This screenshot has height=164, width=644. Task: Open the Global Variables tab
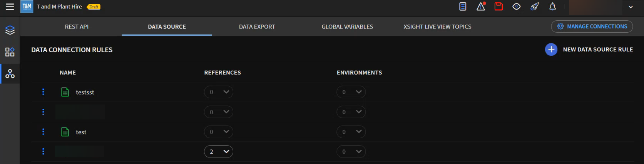[x=347, y=27]
